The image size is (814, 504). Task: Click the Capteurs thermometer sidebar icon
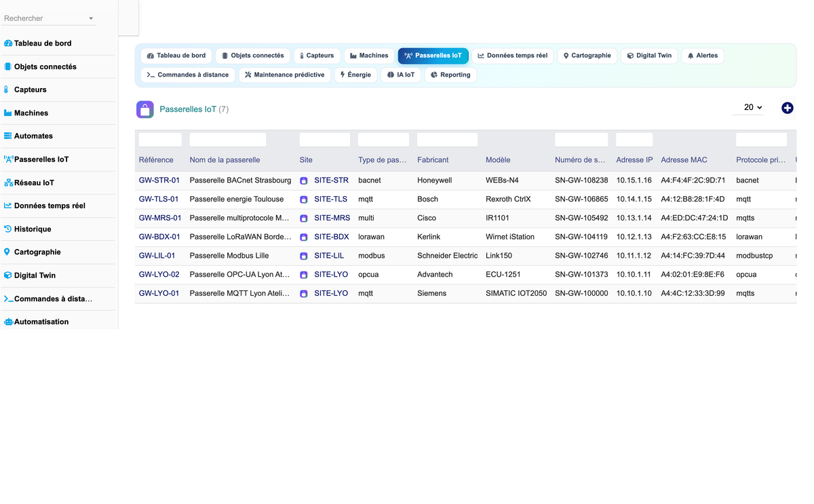tap(7, 90)
